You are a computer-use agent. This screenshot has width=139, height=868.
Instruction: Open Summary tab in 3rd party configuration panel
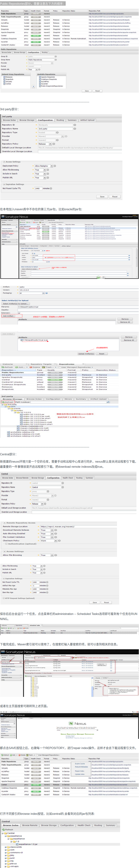click(x=72, y=120)
